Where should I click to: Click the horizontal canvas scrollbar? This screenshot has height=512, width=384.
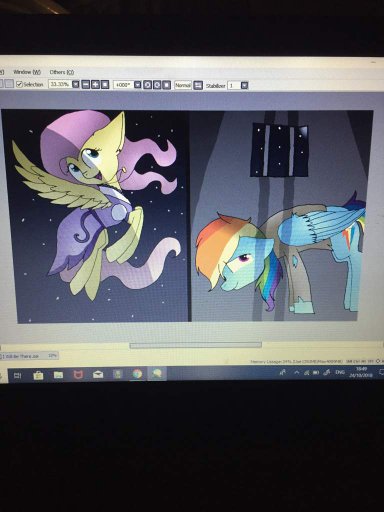pyautogui.click(x=195, y=345)
